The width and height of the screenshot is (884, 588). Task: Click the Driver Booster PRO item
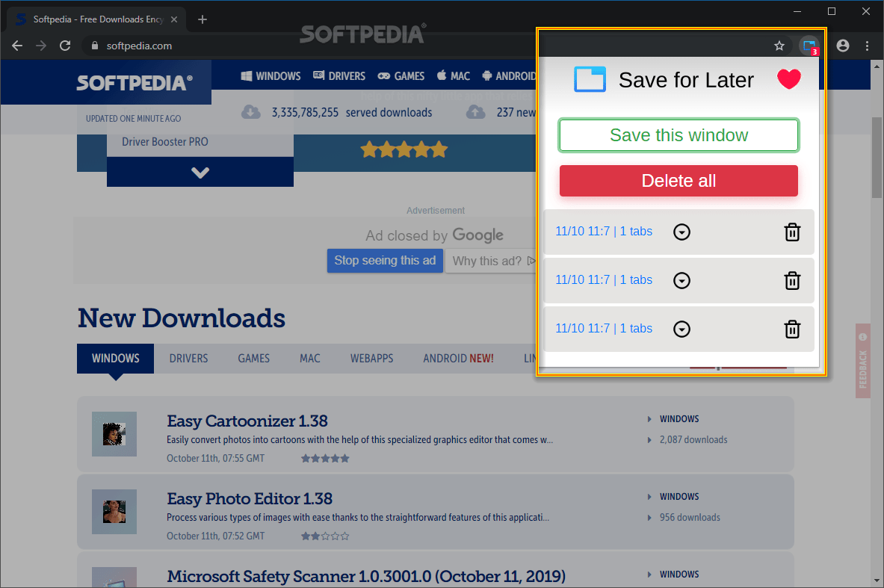click(164, 141)
